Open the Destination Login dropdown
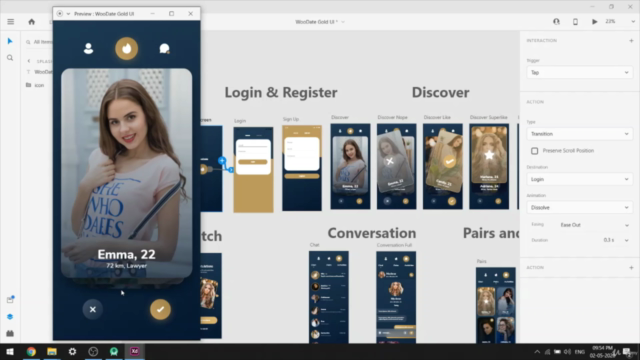The height and width of the screenshot is (360, 640). click(x=579, y=179)
